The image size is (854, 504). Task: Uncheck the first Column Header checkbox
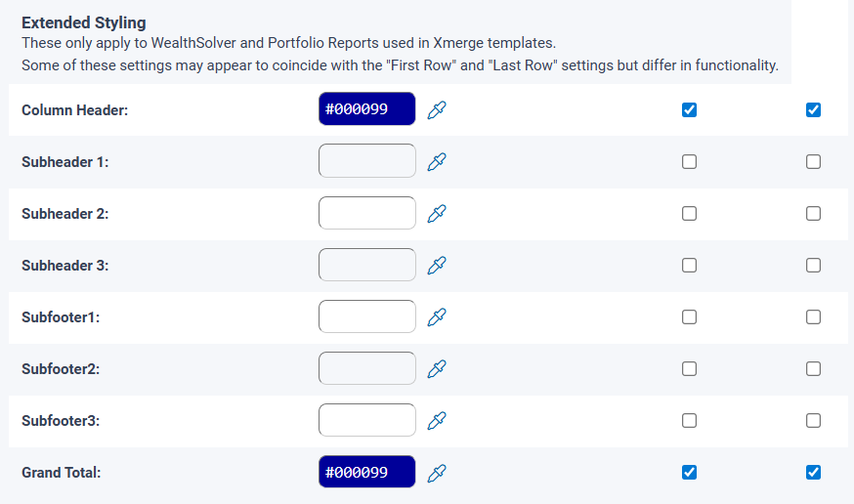(x=689, y=109)
